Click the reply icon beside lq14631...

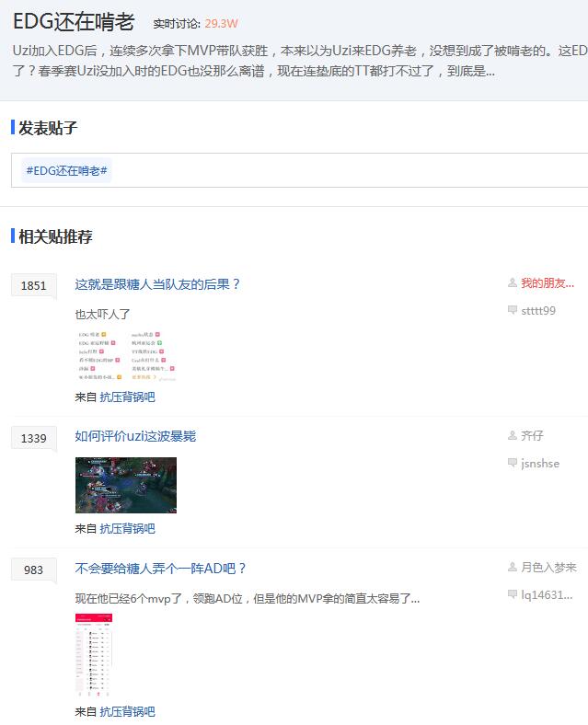tap(513, 594)
